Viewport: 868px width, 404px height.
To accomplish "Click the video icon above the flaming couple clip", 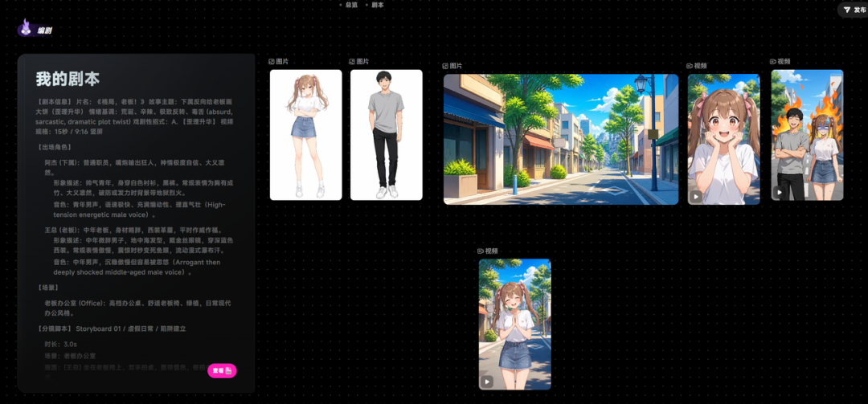I will pos(773,61).
